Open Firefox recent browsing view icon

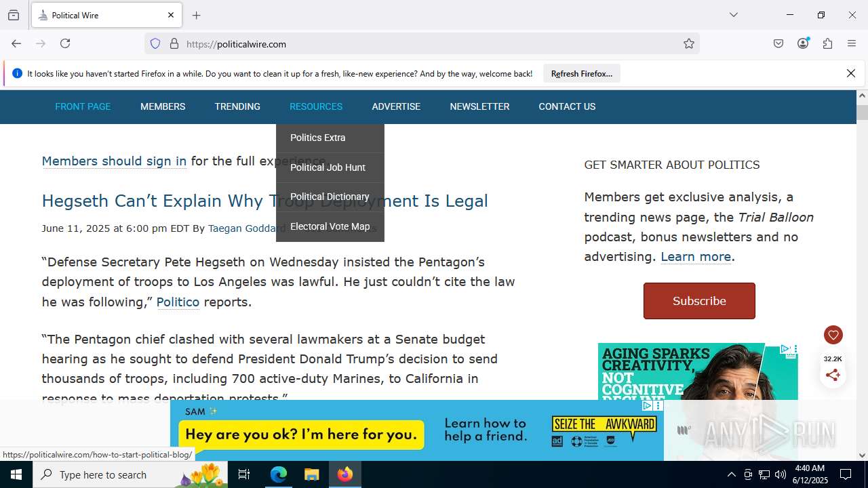click(x=14, y=15)
